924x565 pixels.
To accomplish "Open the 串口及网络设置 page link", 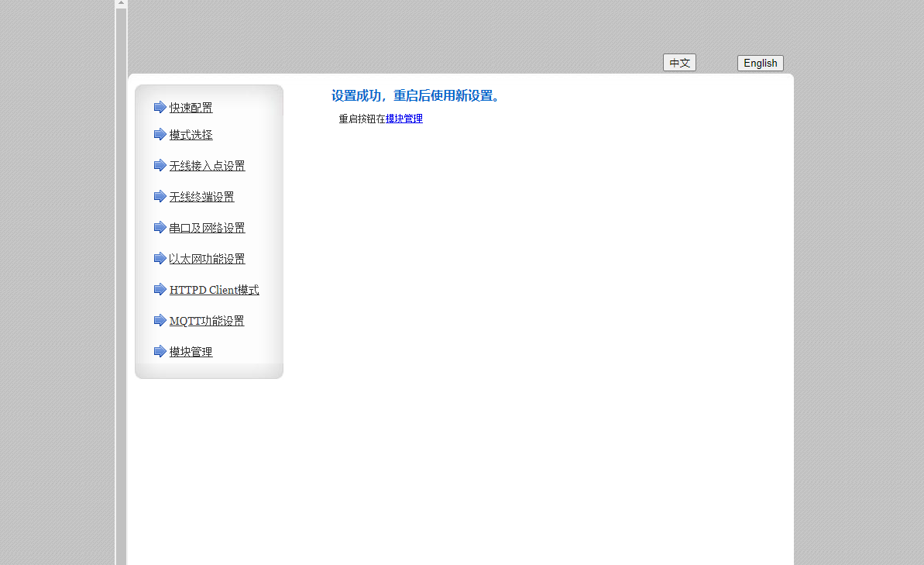I will coord(207,228).
